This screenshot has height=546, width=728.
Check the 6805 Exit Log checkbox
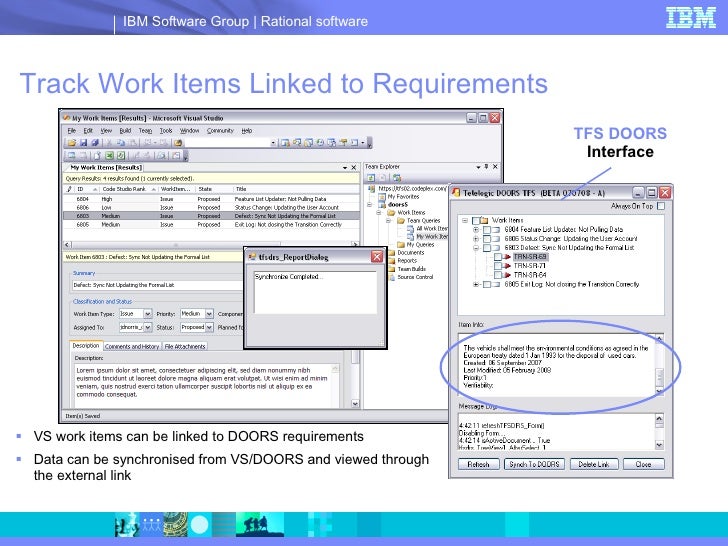point(487,284)
